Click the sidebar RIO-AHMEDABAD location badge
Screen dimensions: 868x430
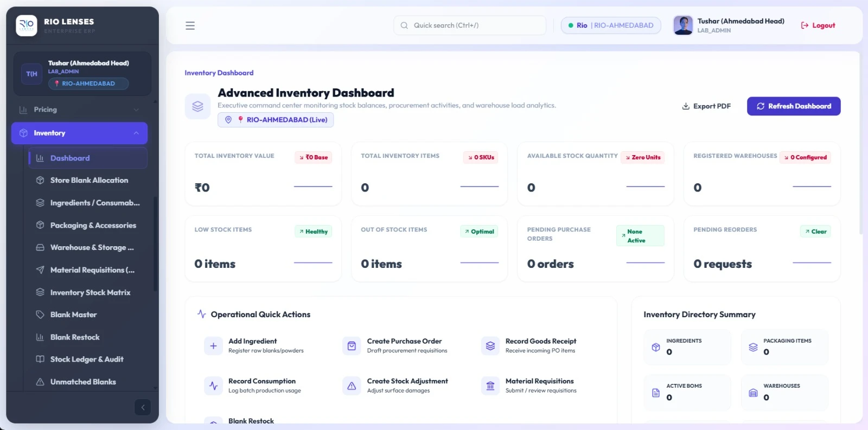click(88, 84)
